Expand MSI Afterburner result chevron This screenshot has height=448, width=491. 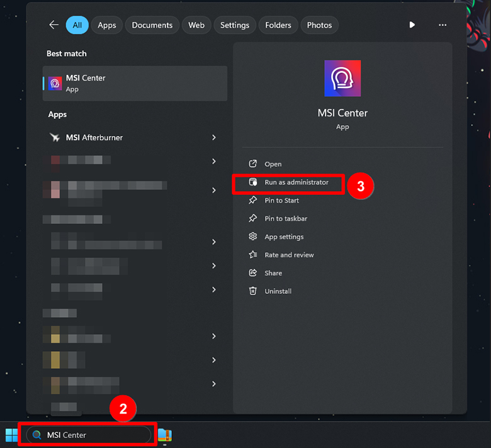pos(214,137)
